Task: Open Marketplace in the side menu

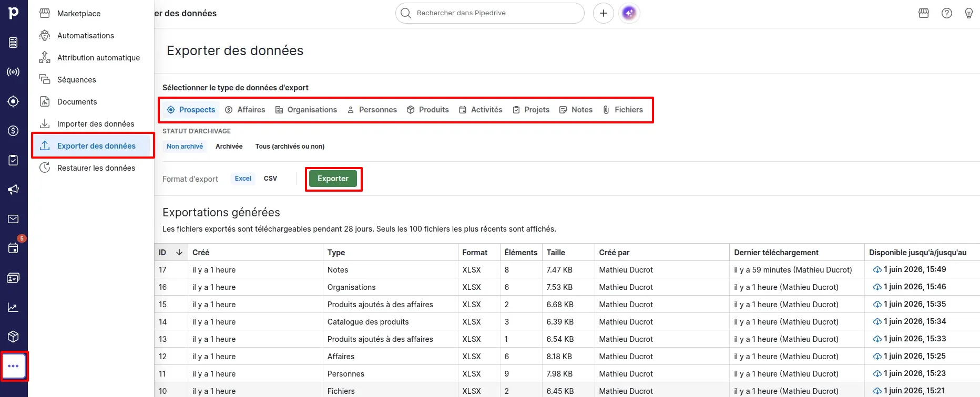Action: [x=91, y=14]
